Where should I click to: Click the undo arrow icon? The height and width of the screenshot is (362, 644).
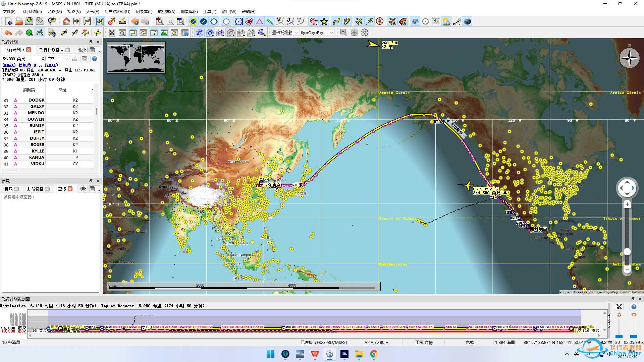pos(8,33)
